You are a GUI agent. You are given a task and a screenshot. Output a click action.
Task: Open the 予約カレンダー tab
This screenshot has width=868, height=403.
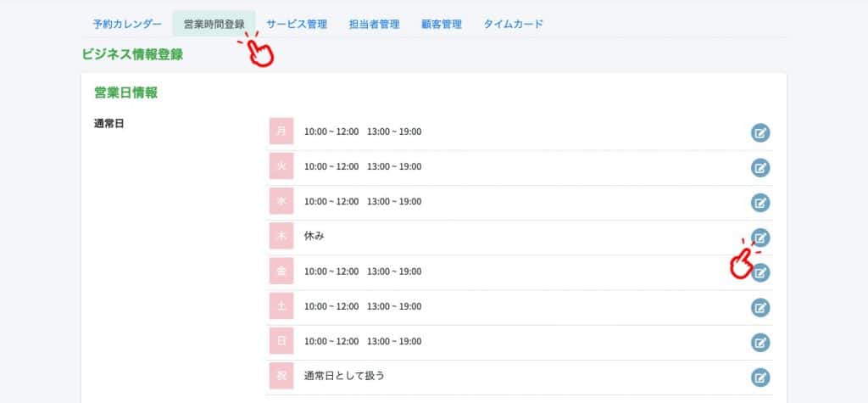click(x=127, y=24)
